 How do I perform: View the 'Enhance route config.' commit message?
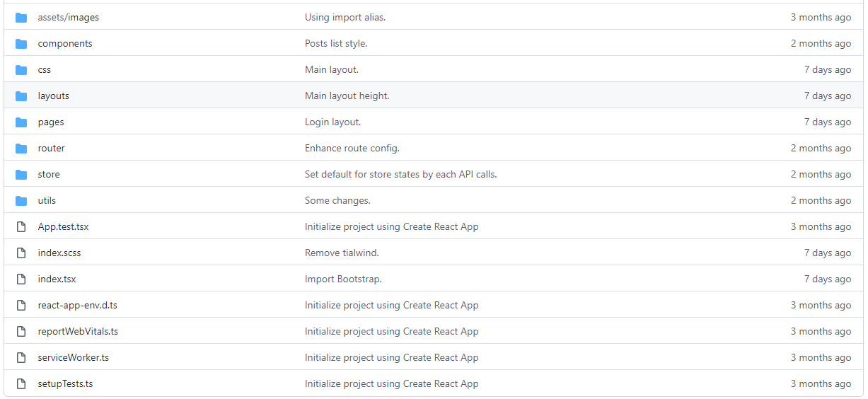(352, 148)
